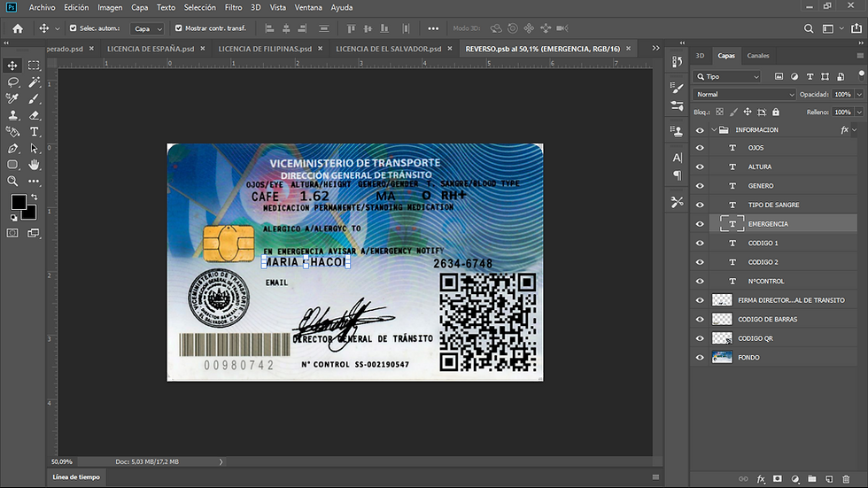
Task: Click the Lock all padlock icon
Action: pos(776,112)
